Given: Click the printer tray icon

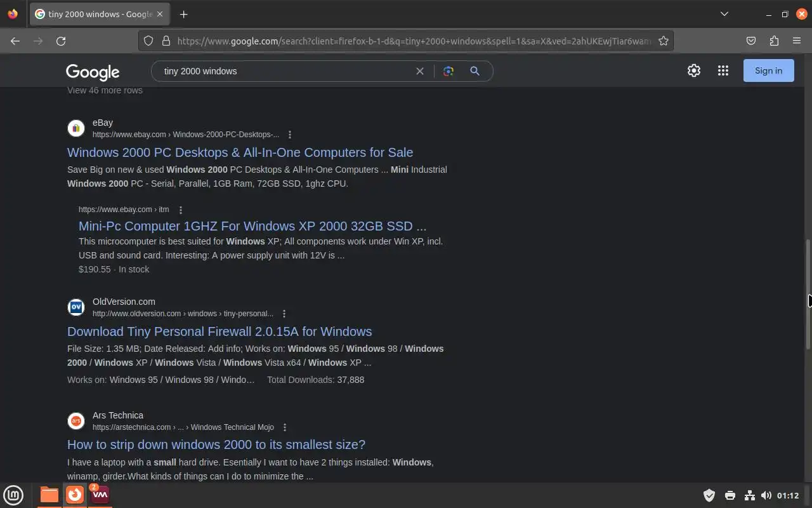Looking at the screenshot, I should pyautogui.click(x=730, y=495).
